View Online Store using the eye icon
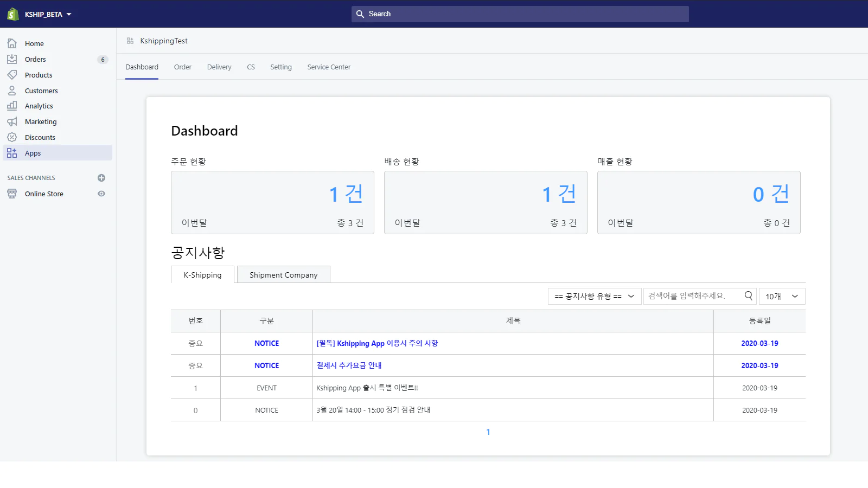Screen dimensions: 868x488 101,194
